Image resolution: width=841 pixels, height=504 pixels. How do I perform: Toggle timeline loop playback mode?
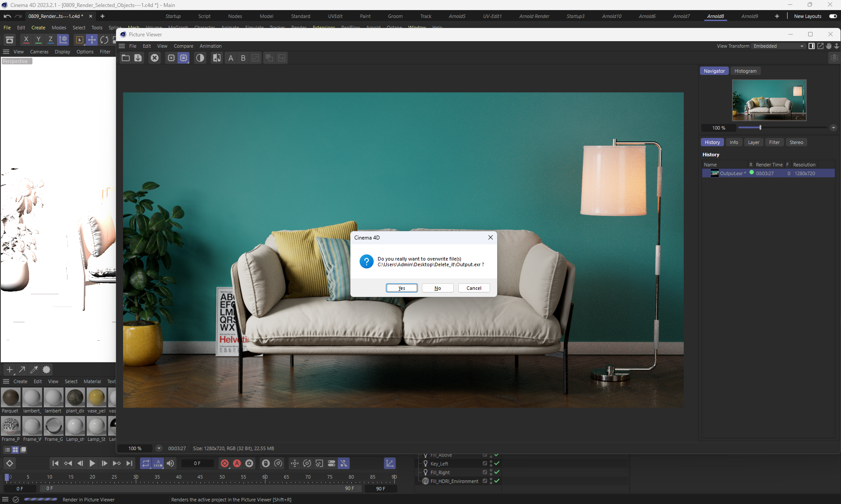(x=146, y=463)
